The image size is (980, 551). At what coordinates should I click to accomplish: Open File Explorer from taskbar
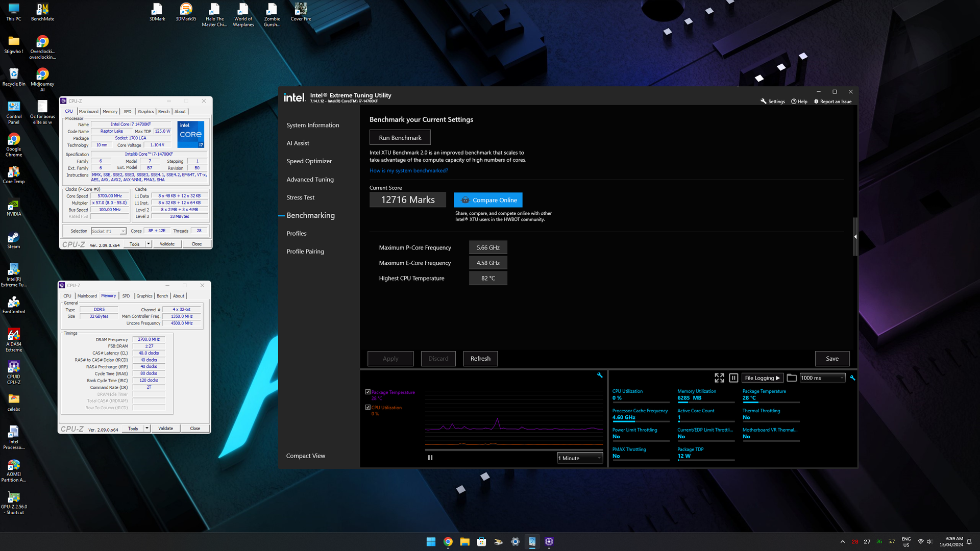(x=464, y=542)
